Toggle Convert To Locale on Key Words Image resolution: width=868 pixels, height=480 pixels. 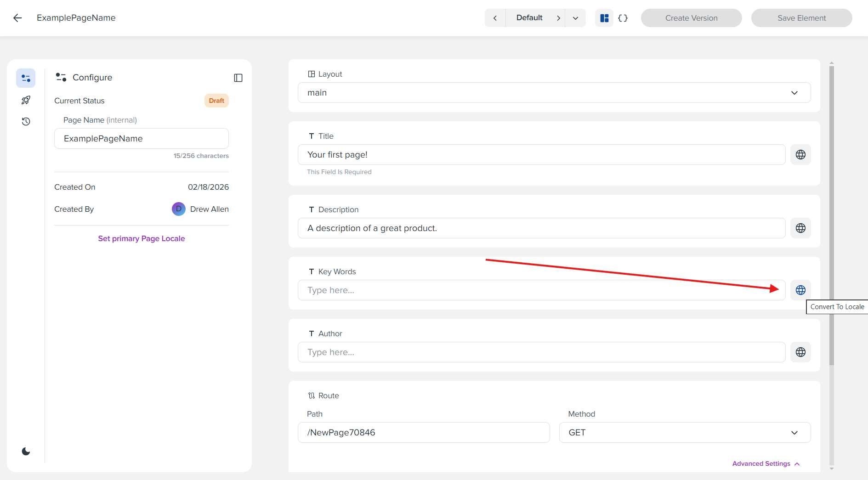click(x=800, y=290)
